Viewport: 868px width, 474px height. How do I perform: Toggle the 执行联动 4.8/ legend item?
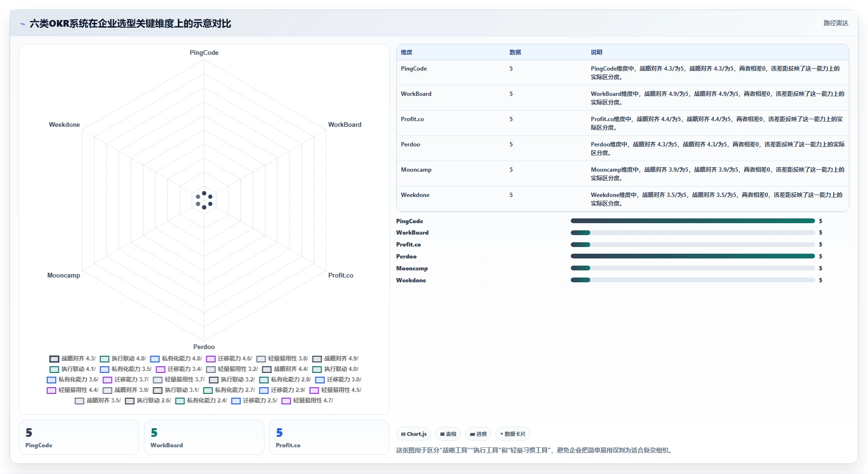tap(123, 359)
